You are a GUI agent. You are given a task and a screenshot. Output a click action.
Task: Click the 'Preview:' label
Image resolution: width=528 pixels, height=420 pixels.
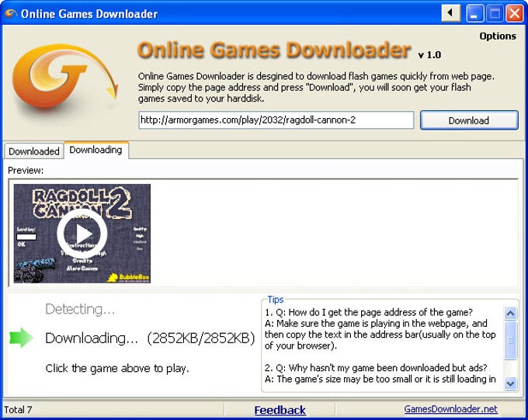tap(26, 170)
